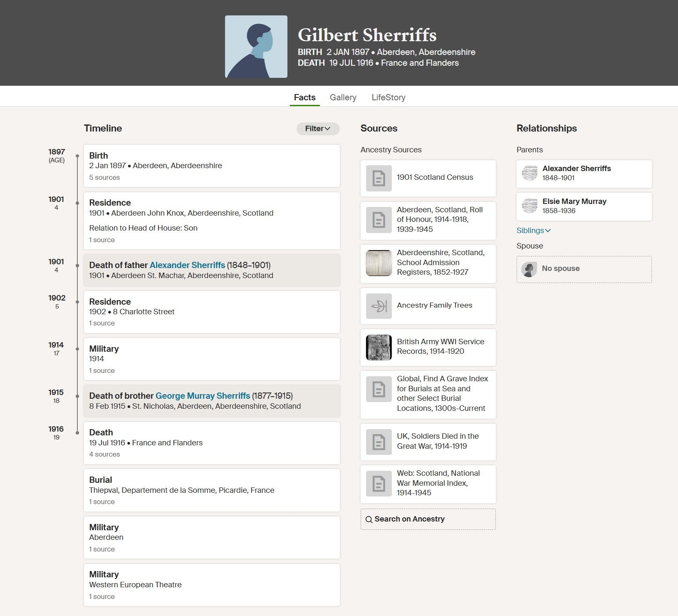Open British Army WWI Service Records thumbnail
The width and height of the screenshot is (678, 616).
tap(379, 347)
